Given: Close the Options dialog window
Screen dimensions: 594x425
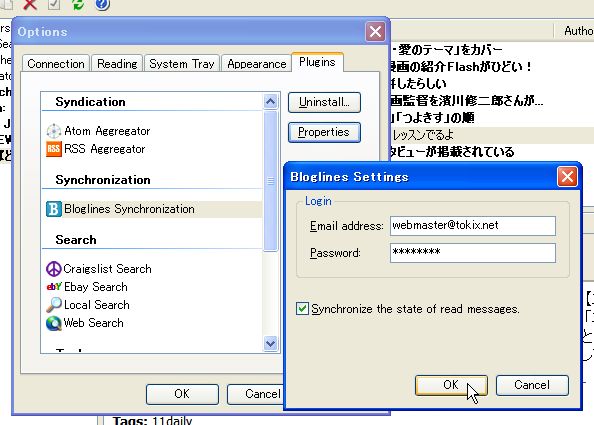Looking at the screenshot, I should pyautogui.click(x=375, y=32).
